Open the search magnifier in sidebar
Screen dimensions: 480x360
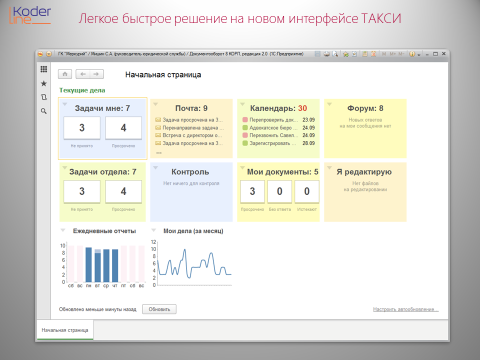44,111
